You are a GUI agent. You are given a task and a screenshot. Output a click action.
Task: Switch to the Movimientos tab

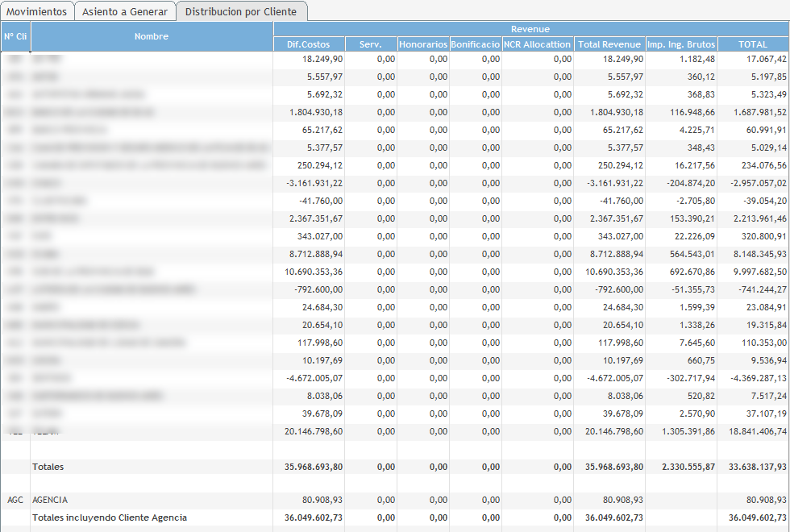(x=37, y=11)
